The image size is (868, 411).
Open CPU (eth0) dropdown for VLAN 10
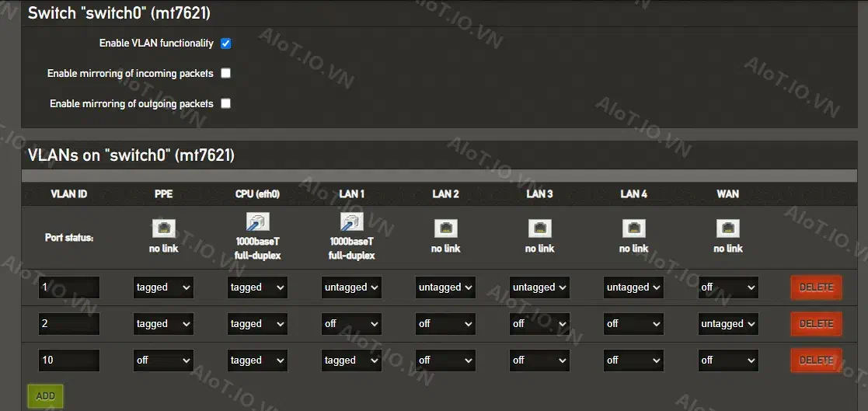[257, 360]
